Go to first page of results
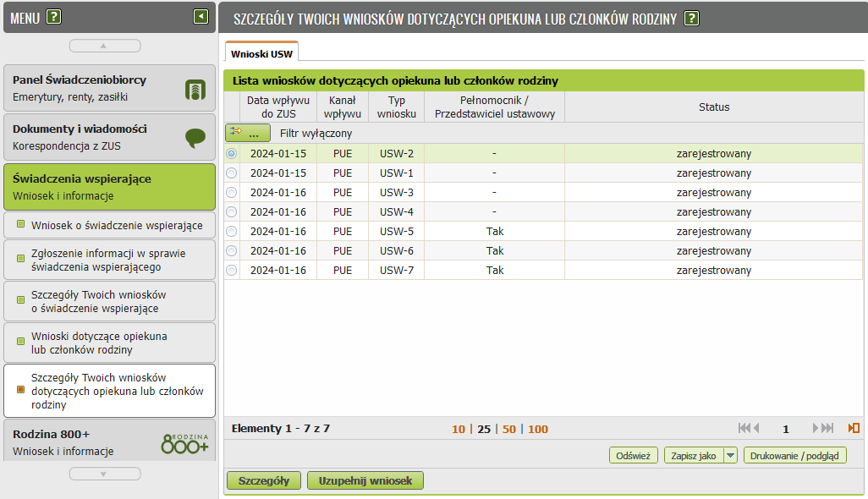Viewport: 868px width, 499px height. [x=744, y=428]
